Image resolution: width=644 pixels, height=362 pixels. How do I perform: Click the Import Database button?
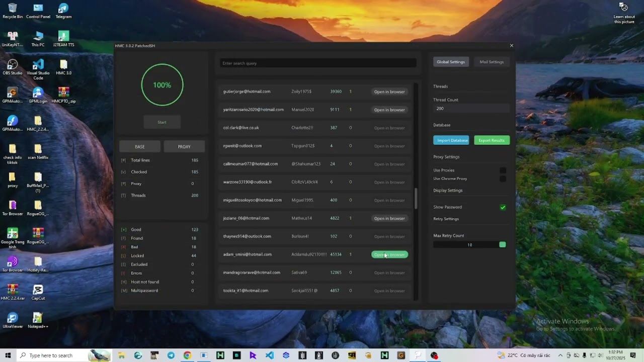tap(451, 140)
